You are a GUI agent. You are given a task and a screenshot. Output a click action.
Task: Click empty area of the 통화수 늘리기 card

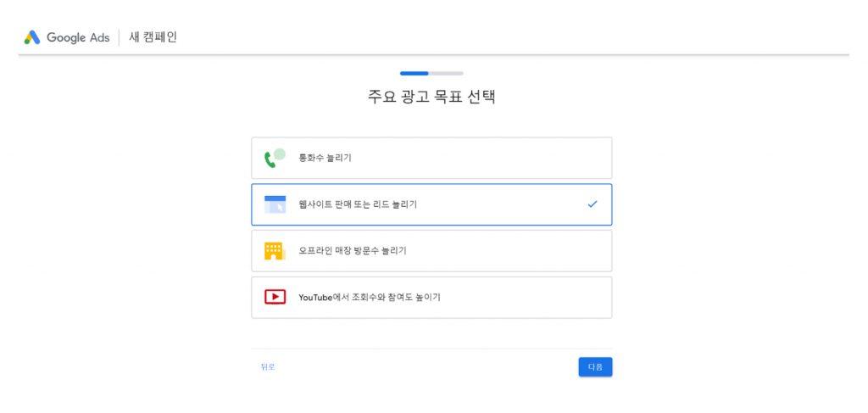click(x=481, y=158)
